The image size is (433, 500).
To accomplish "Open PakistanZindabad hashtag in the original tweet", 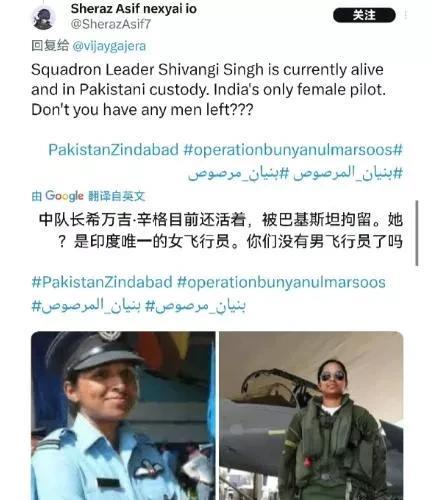I will [113, 150].
